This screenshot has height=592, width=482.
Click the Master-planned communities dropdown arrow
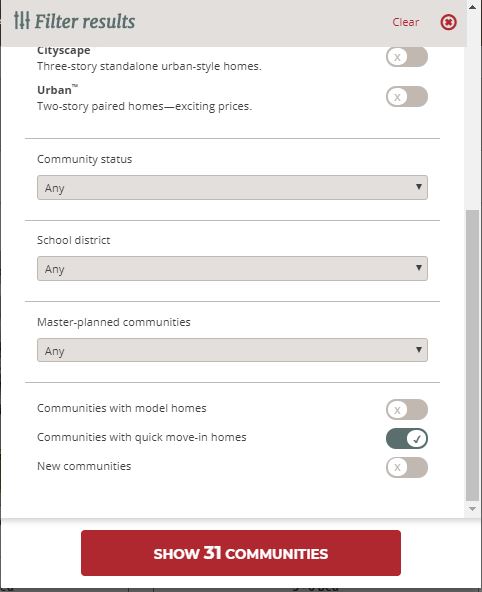point(419,350)
